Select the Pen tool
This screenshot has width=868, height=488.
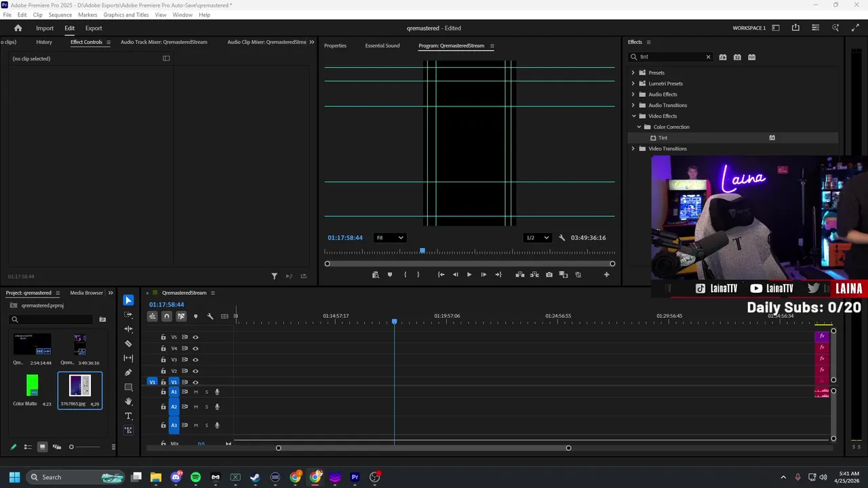[128, 372]
